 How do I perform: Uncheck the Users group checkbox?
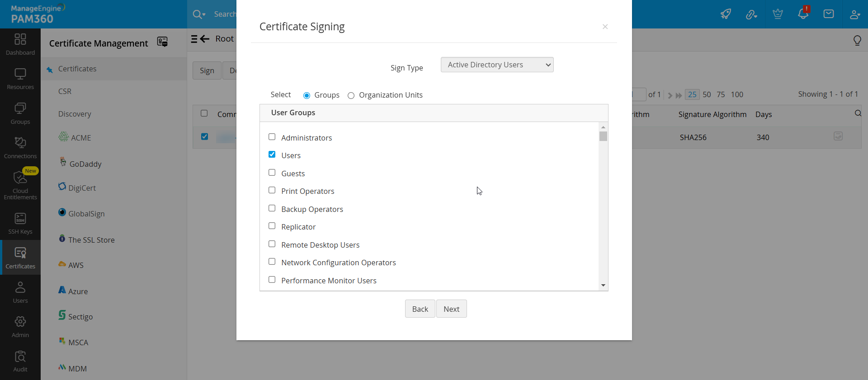click(272, 154)
